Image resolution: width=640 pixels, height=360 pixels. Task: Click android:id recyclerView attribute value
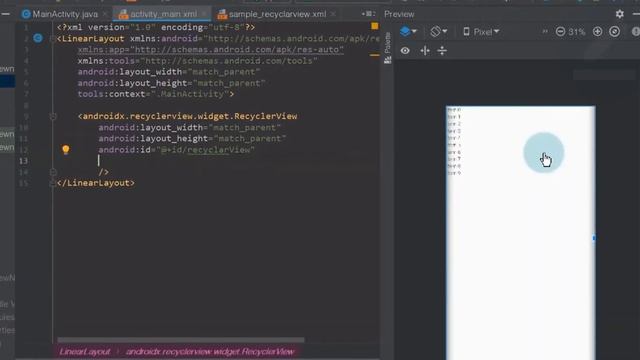pyautogui.click(x=205, y=150)
